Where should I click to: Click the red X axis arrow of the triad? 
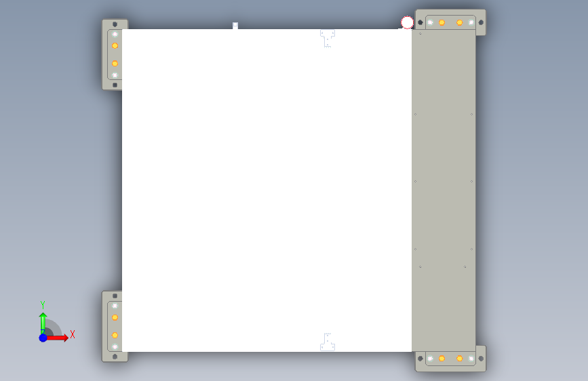(58, 338)
